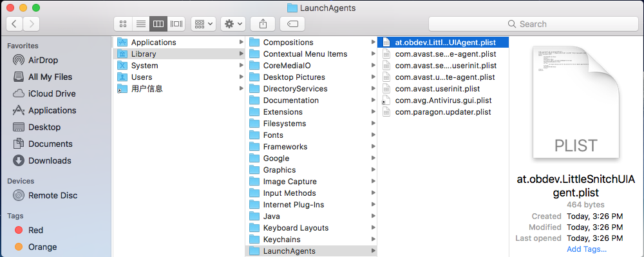Select com.paragon.updater.plist file
This screenshot has width=644, height=257.
443,111
